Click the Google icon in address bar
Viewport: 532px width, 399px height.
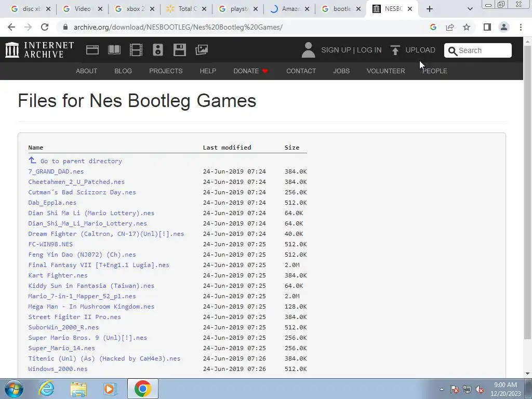[433, 27]
